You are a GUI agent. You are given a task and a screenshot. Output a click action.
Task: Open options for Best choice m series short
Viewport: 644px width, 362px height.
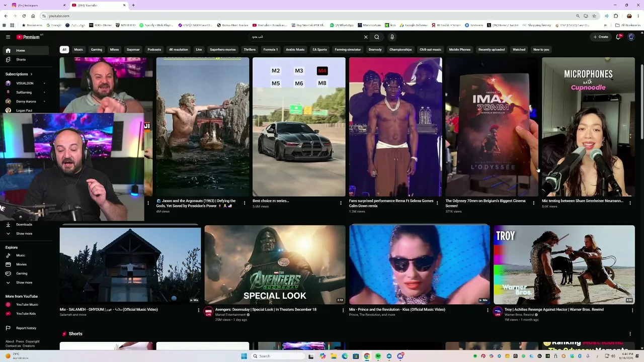pyautogui.click(x=341, y=203)
